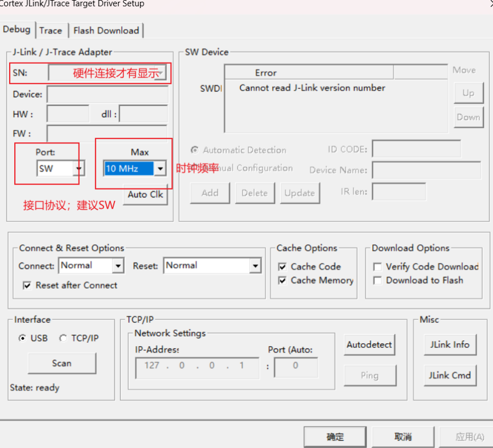Click the Update device button
Image resolution: width=493 pixels, height=448 pixels.
click(x=299, y=193)
